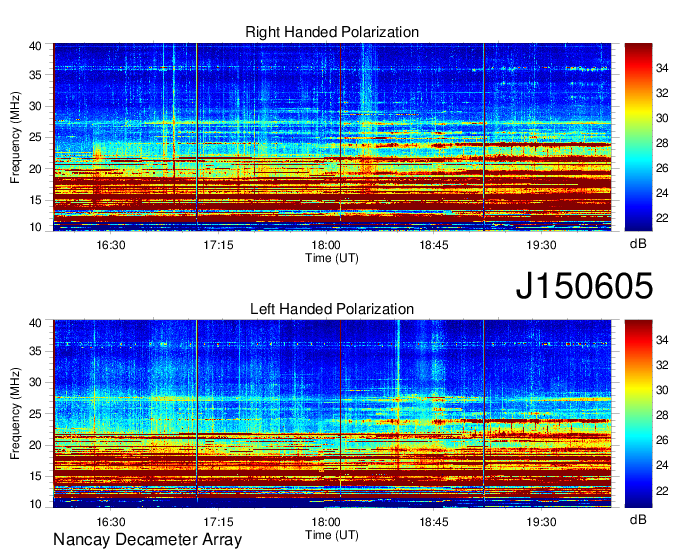This screenshot has height=552, width=680.
Task: Click the "Nancay Decameter Array" caption
Action: coord(147,540)
